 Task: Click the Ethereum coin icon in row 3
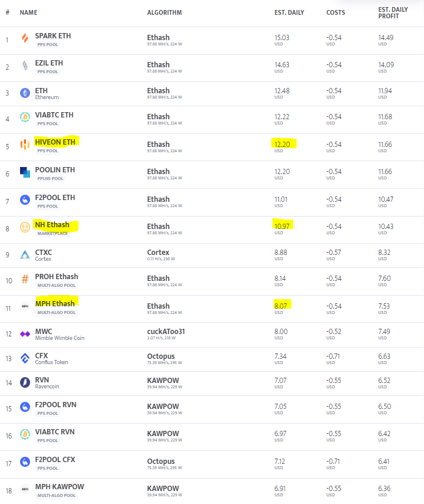[25, 93]
